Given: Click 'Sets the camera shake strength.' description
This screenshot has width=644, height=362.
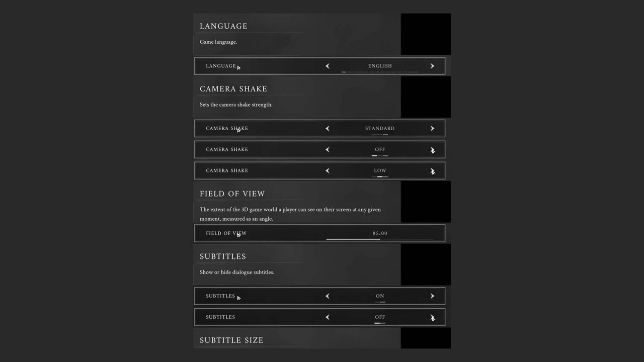Looking at the screenshot, I should [x=236, y=105].
